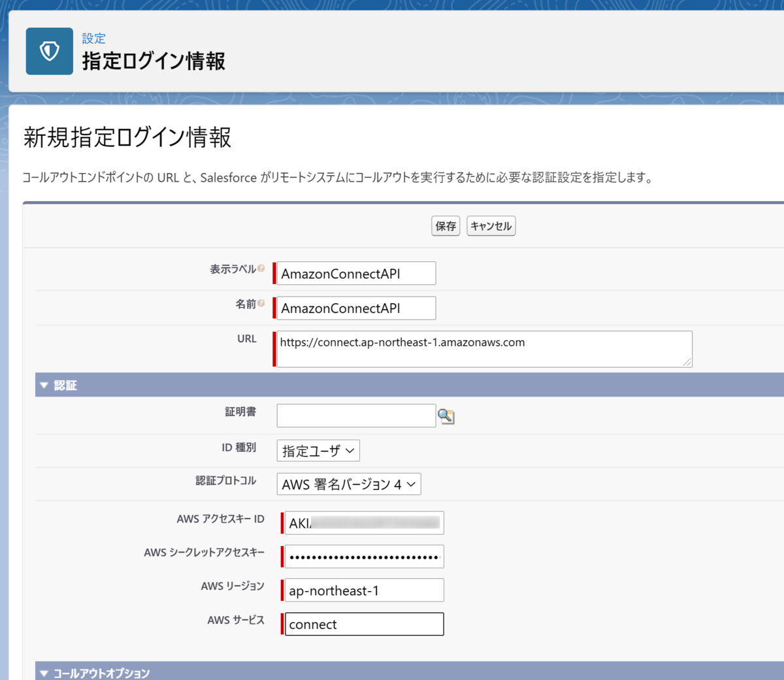Screen dimensions: 784x680
Task: Click the キャンセル button
Action: pos(491,226)
